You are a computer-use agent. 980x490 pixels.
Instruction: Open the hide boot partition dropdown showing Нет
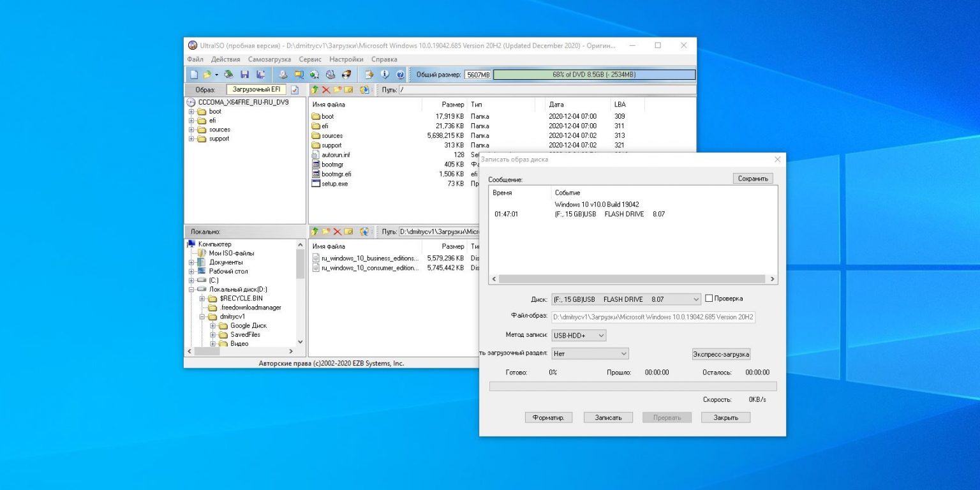pos(623,353)
